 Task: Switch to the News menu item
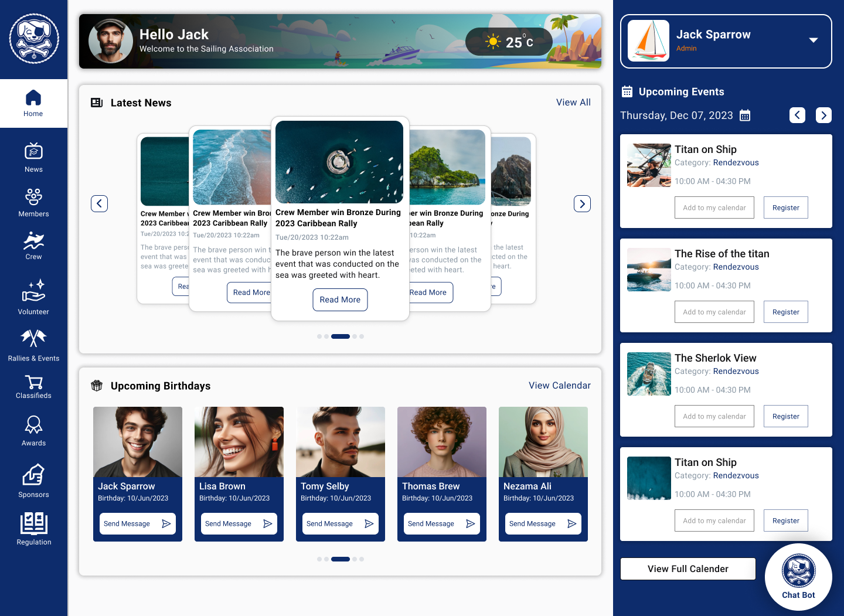coord(33,158)
